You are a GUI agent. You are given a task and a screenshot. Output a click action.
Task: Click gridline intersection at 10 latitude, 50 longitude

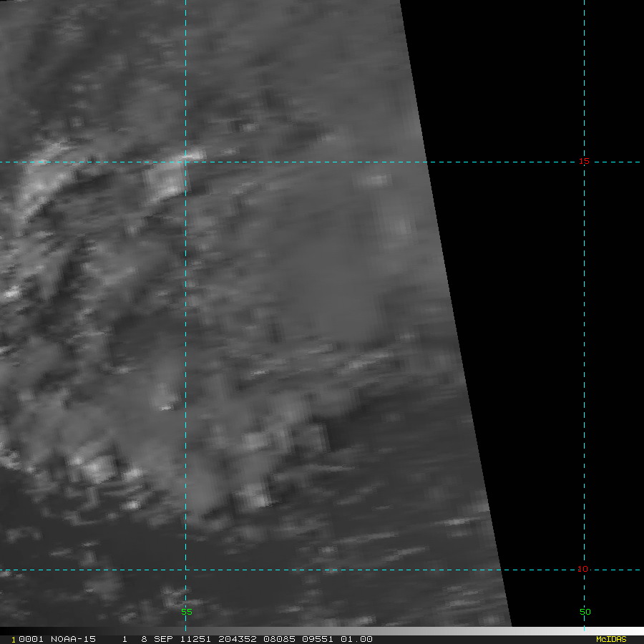pyautogui.click(x=585, y=570)
